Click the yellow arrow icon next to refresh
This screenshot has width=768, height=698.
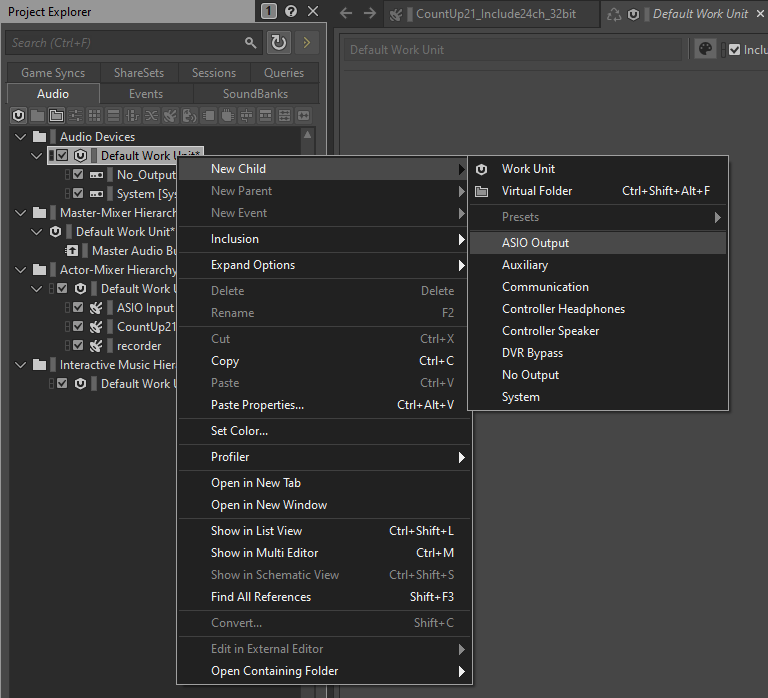[x=307, y=43]
